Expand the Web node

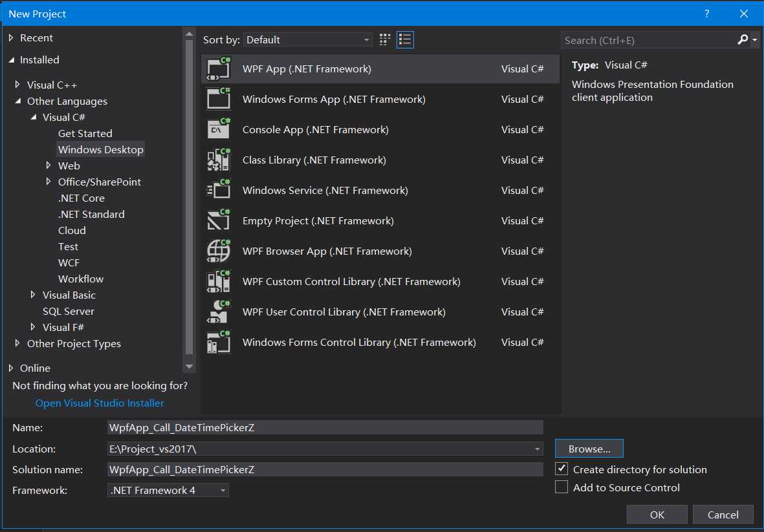(49, 165)
